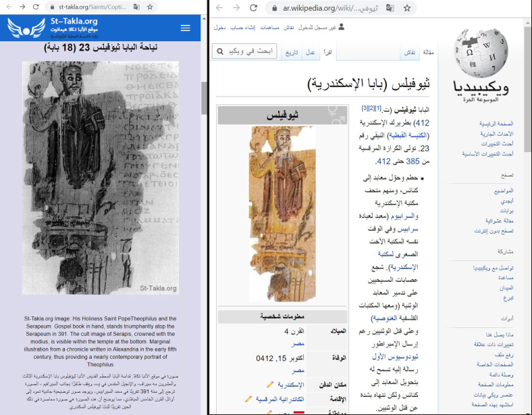Click user silhouette icon at Wikipedia top
Viewport: 532px width, 415px height.
342,27
